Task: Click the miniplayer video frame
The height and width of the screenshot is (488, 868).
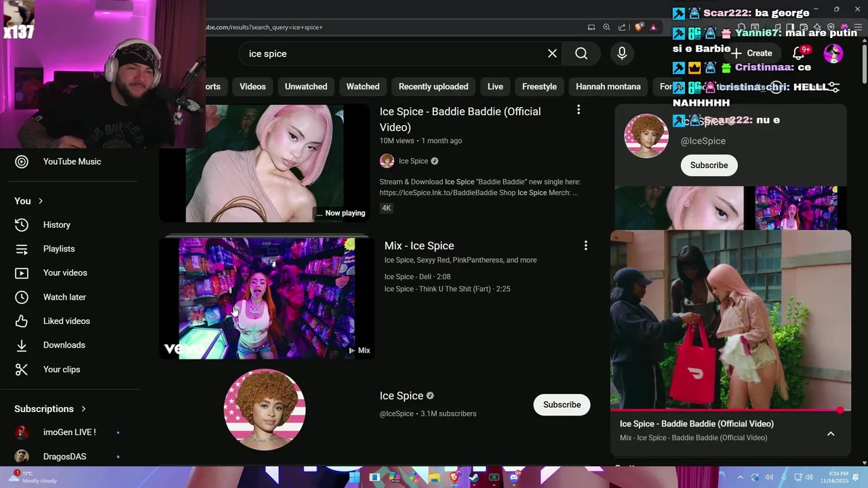Action: coord(730,320)
